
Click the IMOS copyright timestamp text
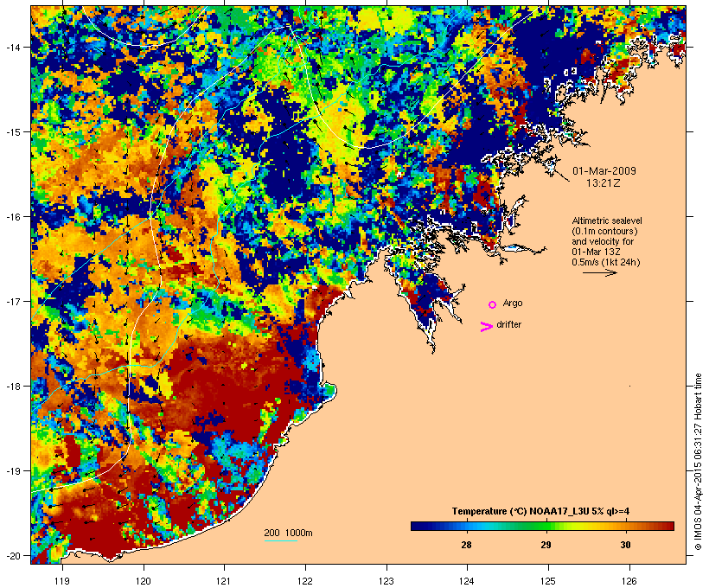(698, 462)
